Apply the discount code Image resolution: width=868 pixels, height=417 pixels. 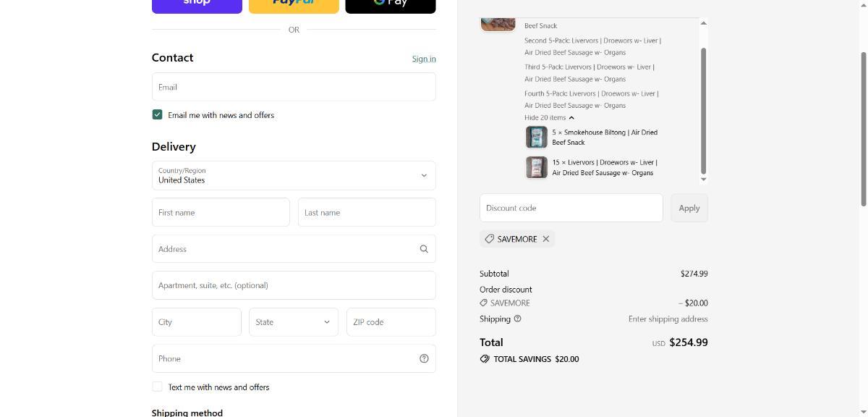[689, 208]
